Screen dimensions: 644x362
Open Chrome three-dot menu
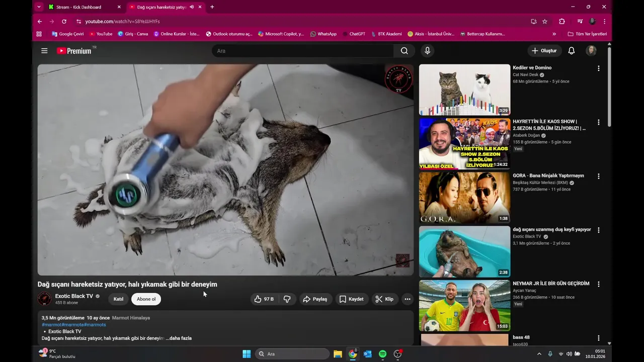click(604, 22)
